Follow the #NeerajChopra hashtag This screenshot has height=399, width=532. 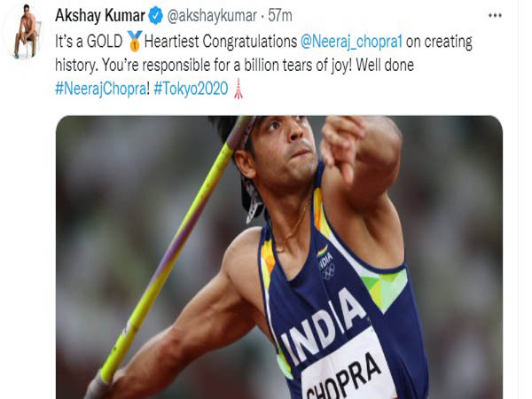[101, 89]
